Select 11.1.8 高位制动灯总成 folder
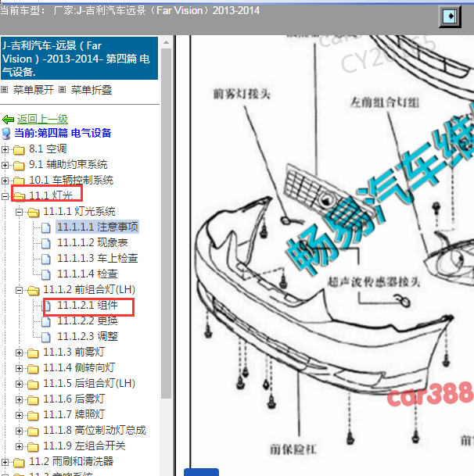 click(95, 430)
